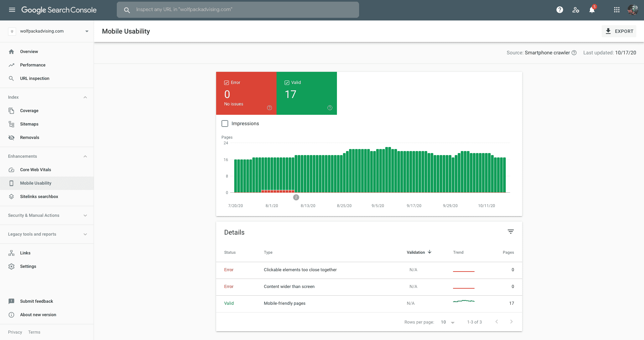This screenshot has width=644, height=340.
Task: Expand Legacy tools and reports section
Action: tap(85, 234)
